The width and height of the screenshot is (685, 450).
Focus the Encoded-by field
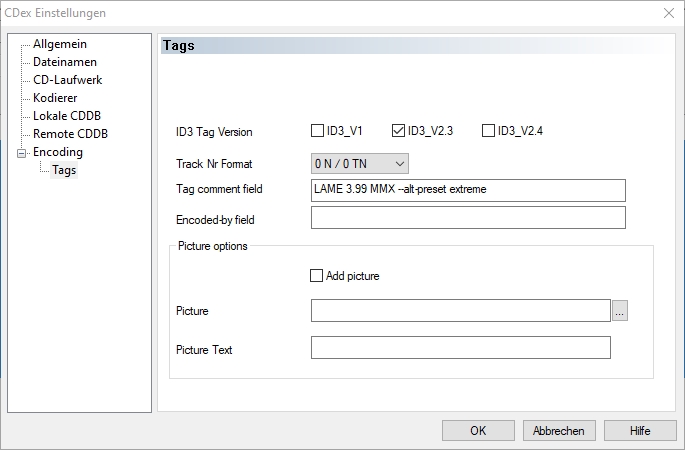468,218
